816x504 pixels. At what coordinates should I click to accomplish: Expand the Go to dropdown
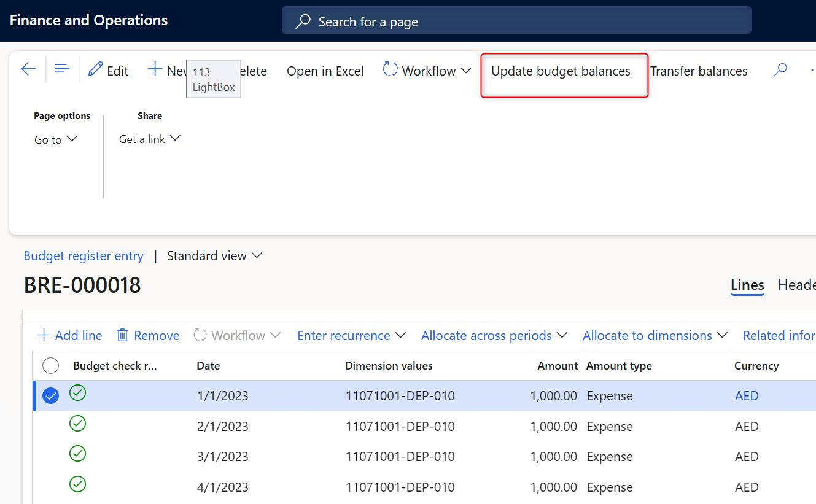pyautogui.click(x=56, y=139)
